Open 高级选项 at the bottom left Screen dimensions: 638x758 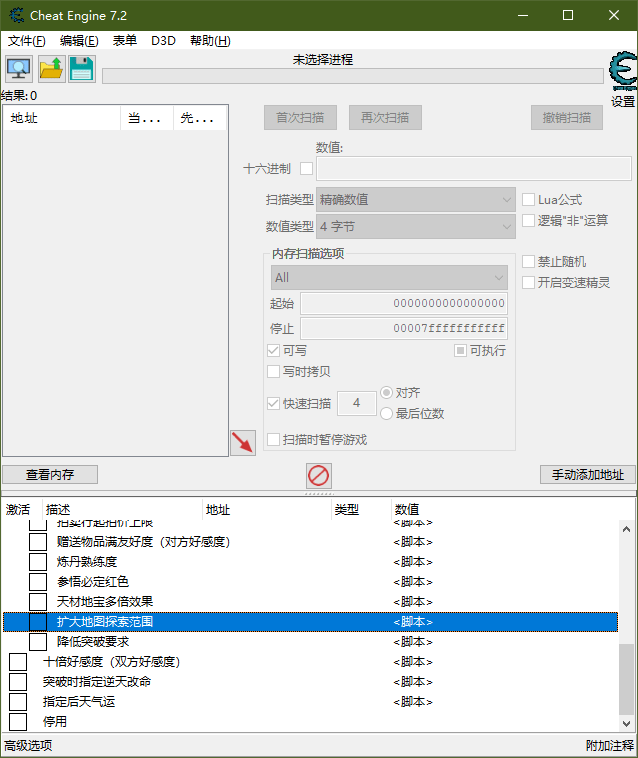pyautogui.click(x=28, y=745)
